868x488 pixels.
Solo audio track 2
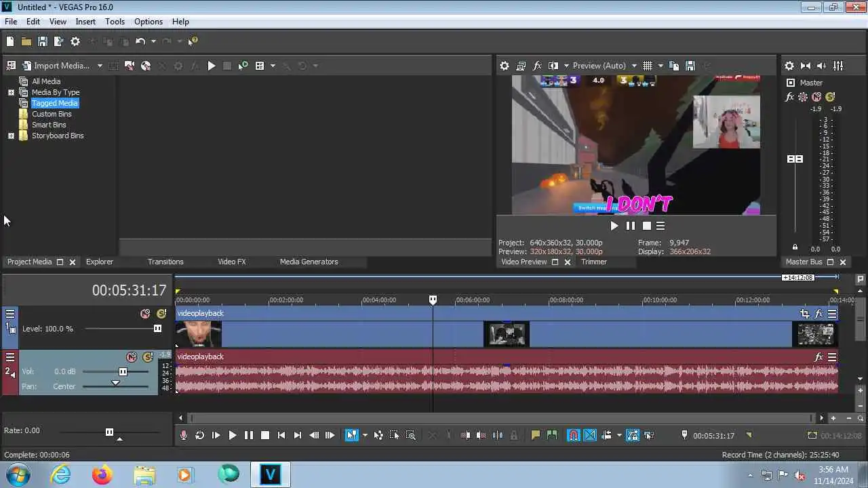point(148,357)
